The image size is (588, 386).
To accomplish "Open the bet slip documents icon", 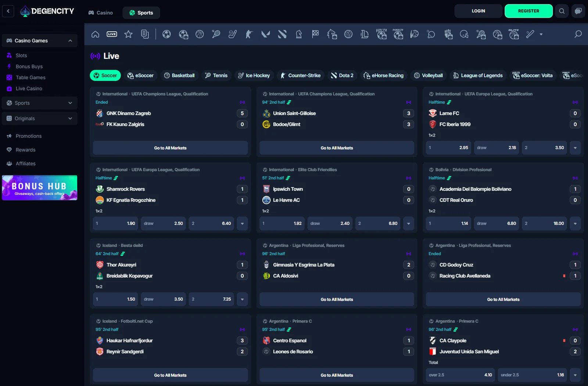I will 145,34.
